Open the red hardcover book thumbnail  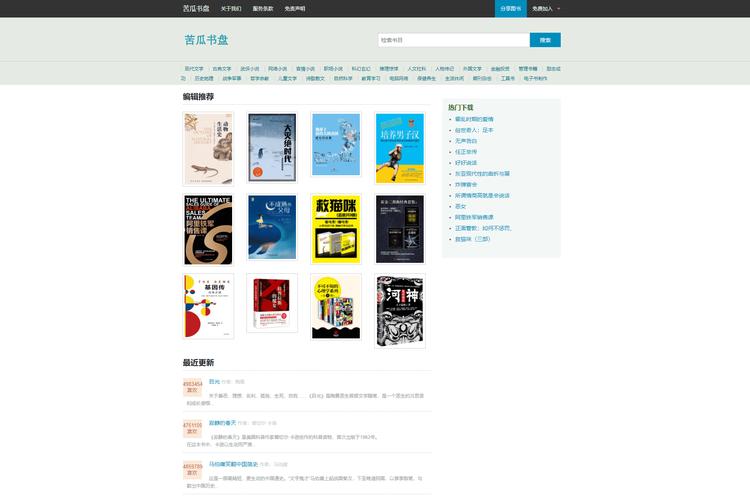point(272,303)
